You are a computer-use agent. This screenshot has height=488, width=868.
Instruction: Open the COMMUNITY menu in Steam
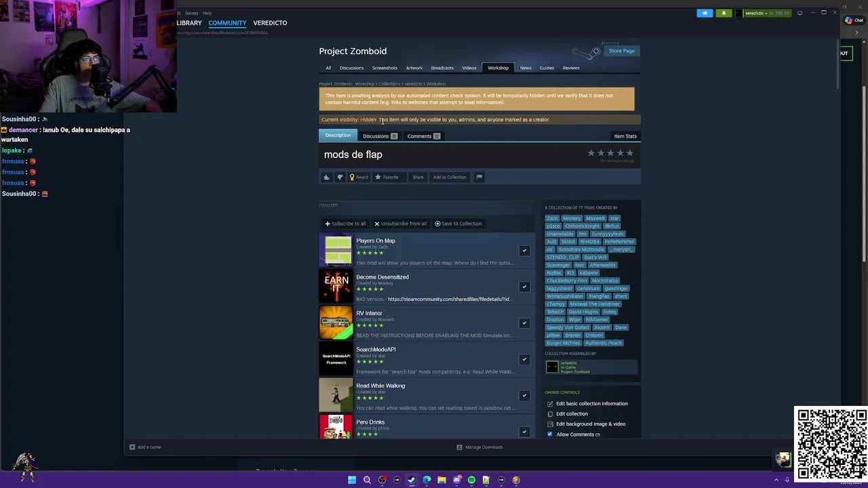pos(227,23)
